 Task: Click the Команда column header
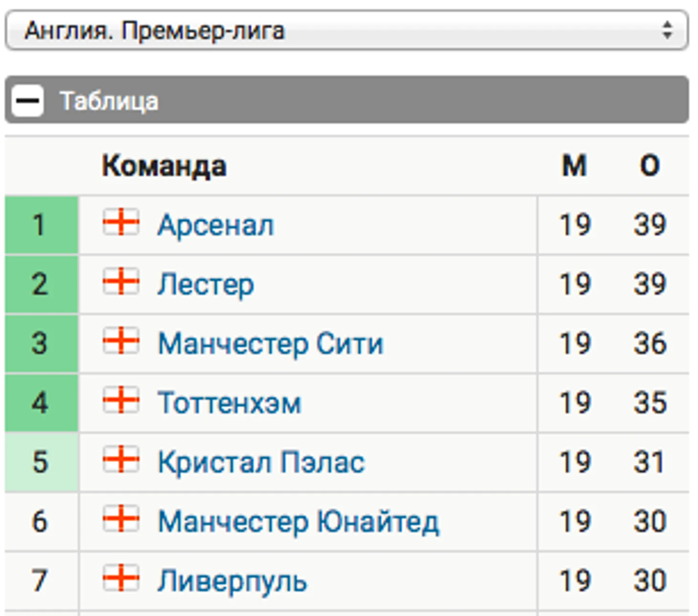coord(164,166)
